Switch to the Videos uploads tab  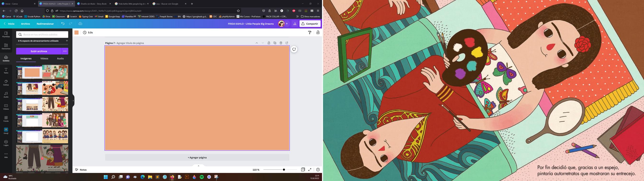[x=44, y=58]
